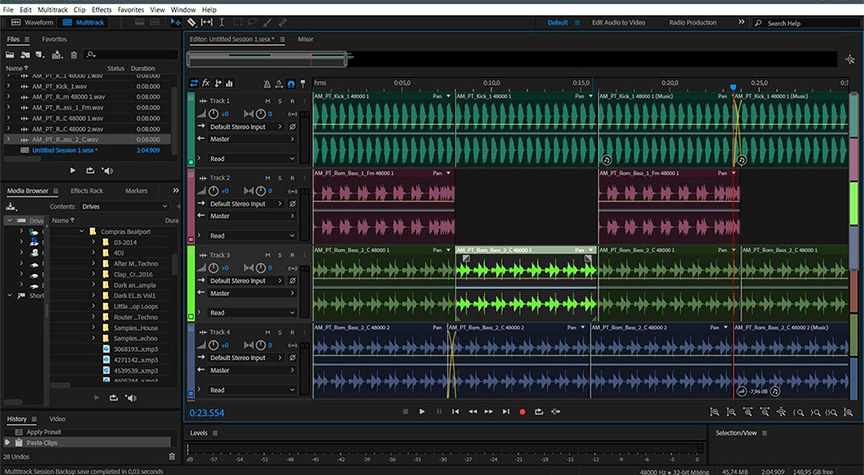Screen dimensions: 864x475
Task: Click the red Record button in transport
Action: pos(521,411)
